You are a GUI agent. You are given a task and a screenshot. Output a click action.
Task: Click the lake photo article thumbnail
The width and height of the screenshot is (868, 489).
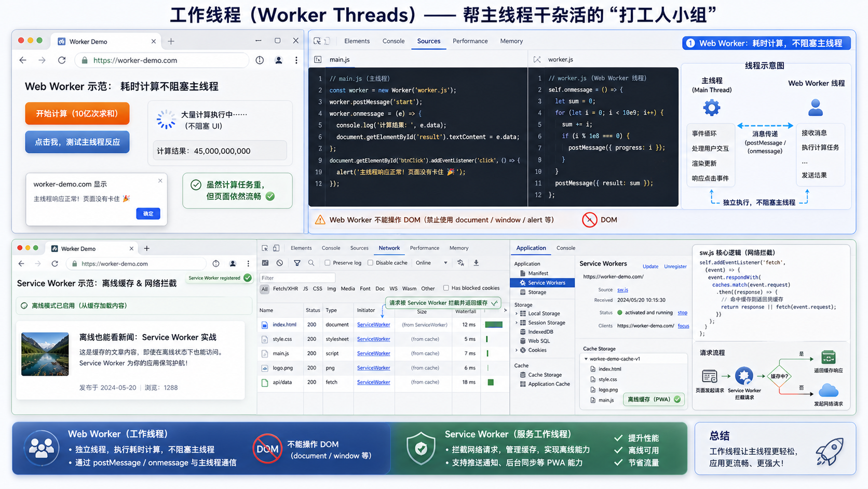point(45,354)
